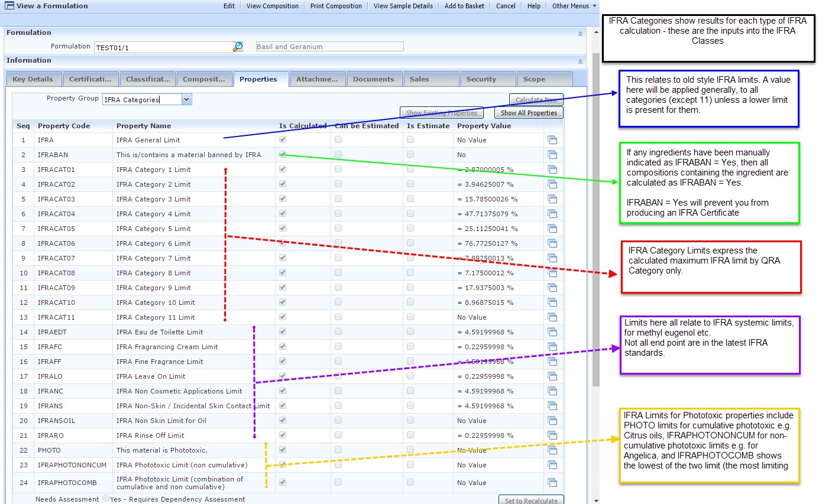Click the Set to Recalculate button
This screenshot has height=504, width=835.
530,500
